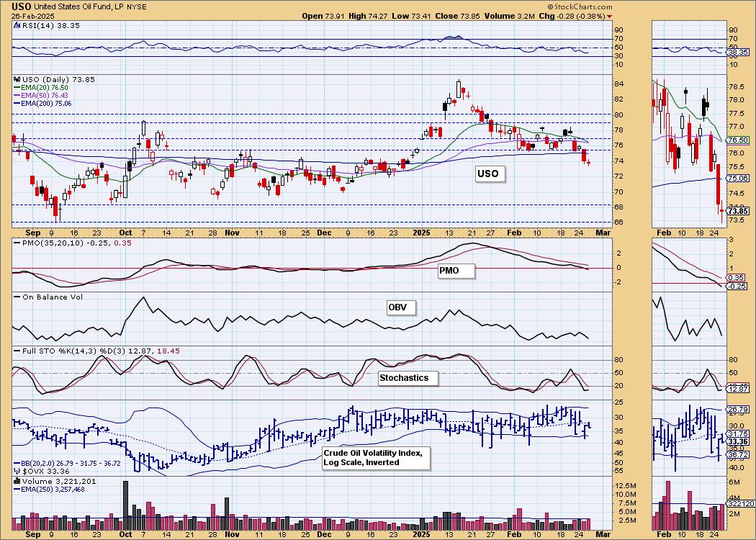Click the 'High 74.27' header value
Screen dimensions: 756x540
pyautogui.click(x=369, y=16)
